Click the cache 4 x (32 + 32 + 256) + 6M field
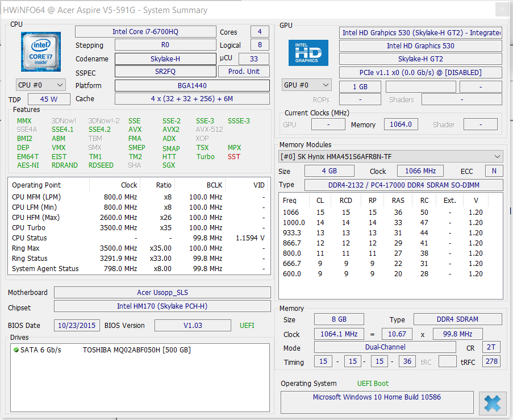The height and width of the screenshot is (420, 513). [192, 99]
